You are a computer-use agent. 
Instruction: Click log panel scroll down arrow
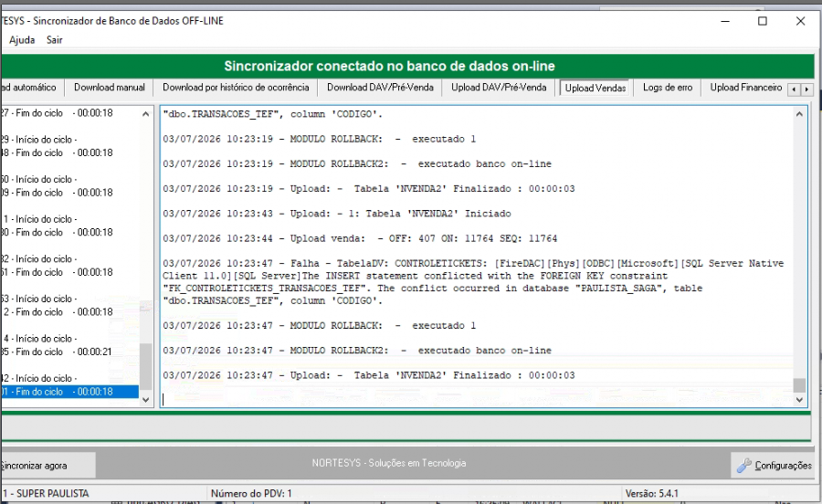pyautogui.click(x=799, y=400)
